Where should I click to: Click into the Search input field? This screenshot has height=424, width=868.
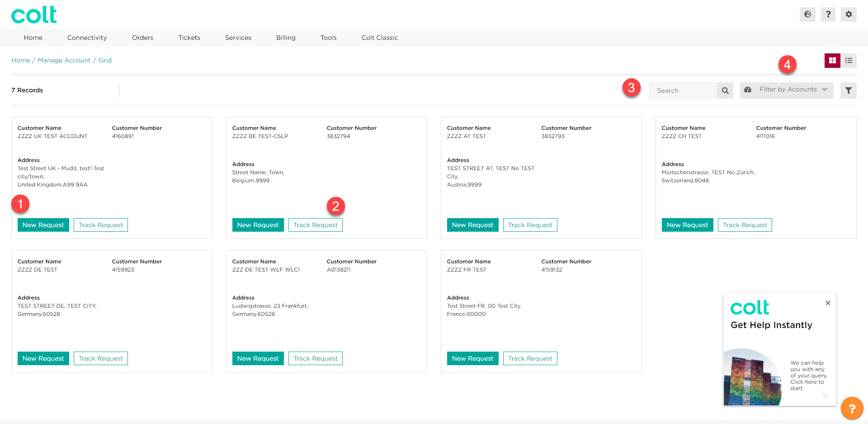coord(683,91)
